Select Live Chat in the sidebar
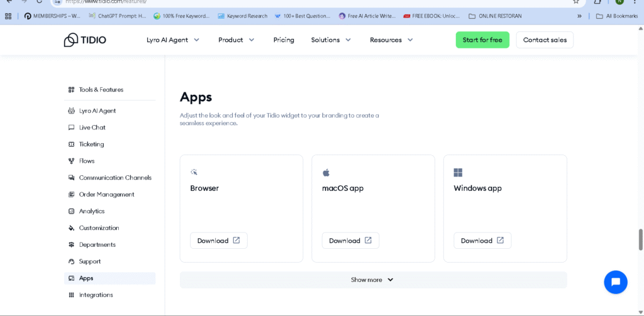 (x=92, y=128)
